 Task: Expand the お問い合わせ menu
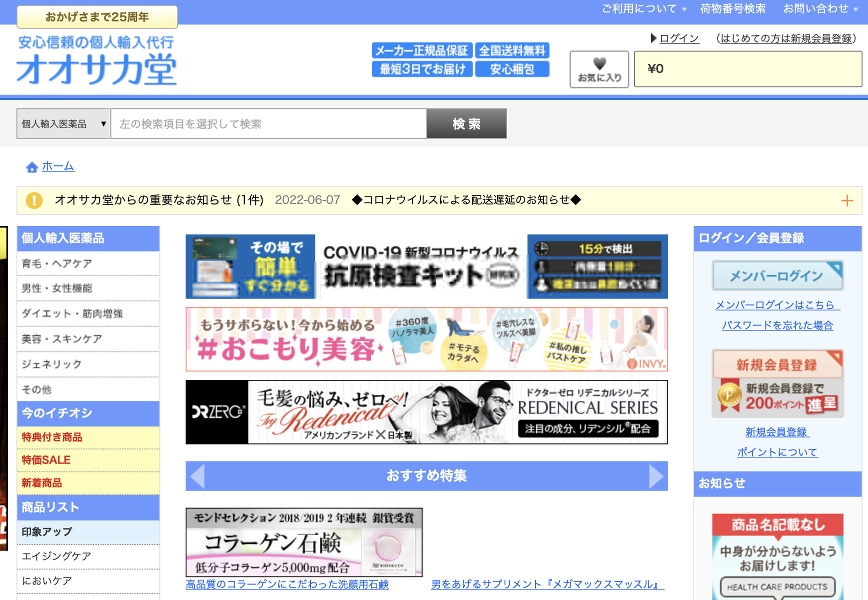821,9
